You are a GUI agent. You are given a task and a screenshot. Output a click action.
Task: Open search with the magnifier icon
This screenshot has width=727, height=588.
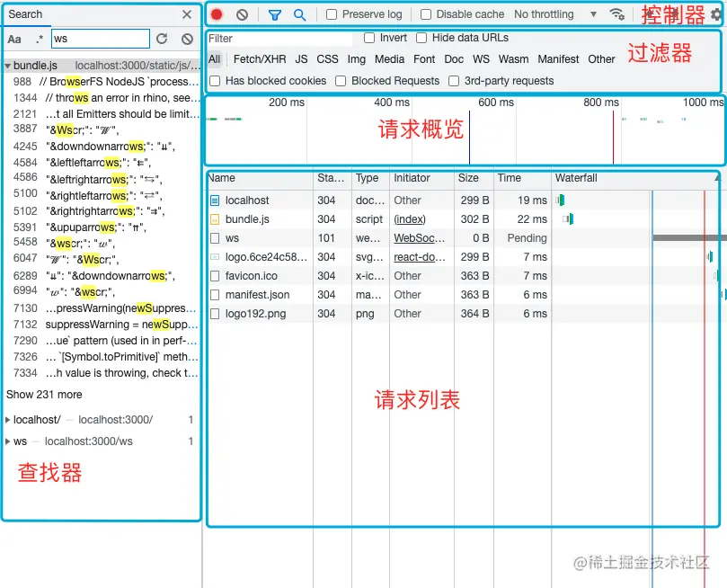[x=300, y=15]
